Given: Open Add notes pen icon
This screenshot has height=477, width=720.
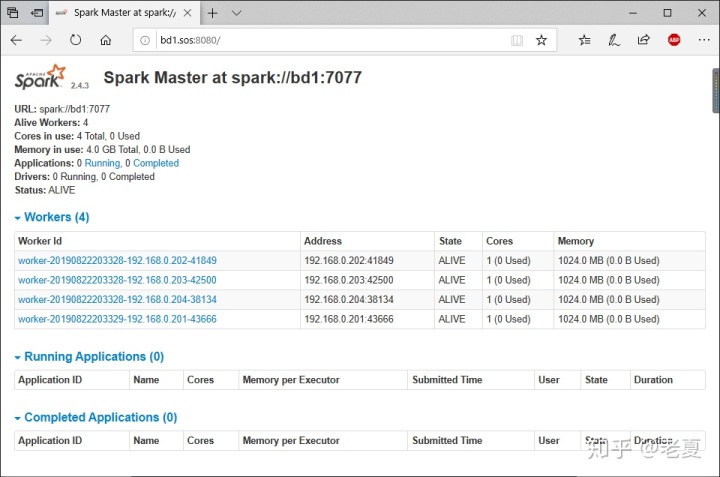Looking at the screenshot, I should pos(614,40).
